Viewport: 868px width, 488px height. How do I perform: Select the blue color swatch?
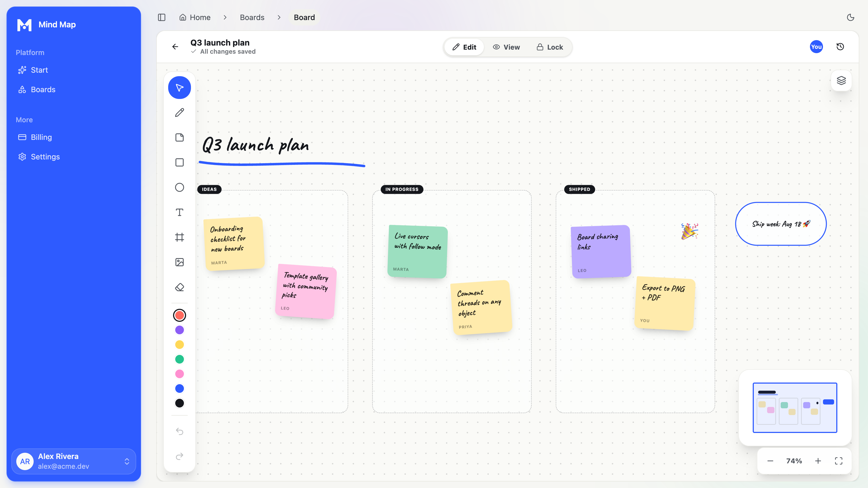[180, 389]
